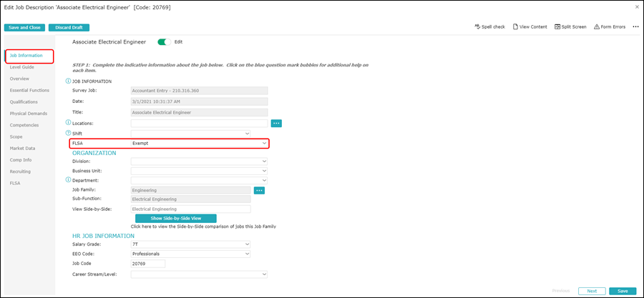This screenshot has height=298, width=644.
Task: Click Show Side-by-Side View button
Action: 176,219
